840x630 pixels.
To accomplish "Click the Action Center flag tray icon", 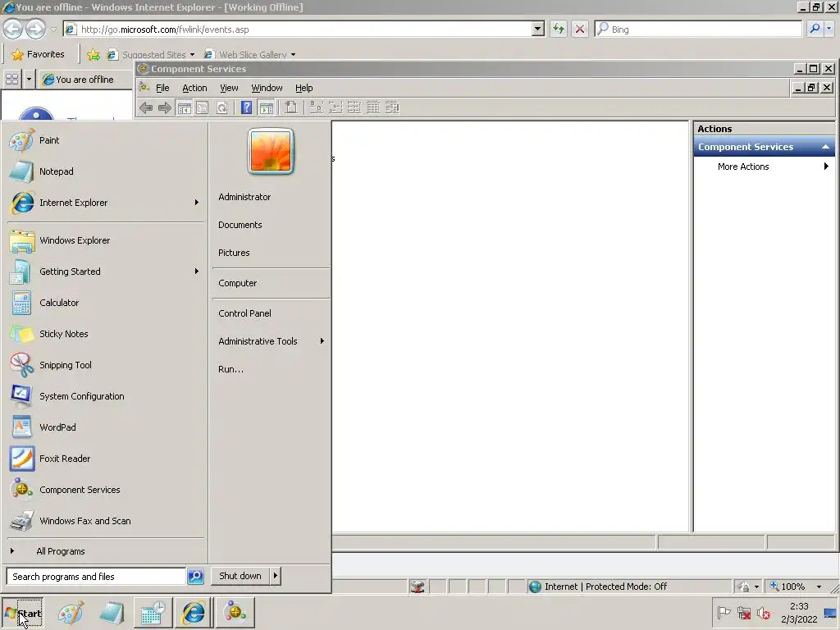I will (724, 613).
